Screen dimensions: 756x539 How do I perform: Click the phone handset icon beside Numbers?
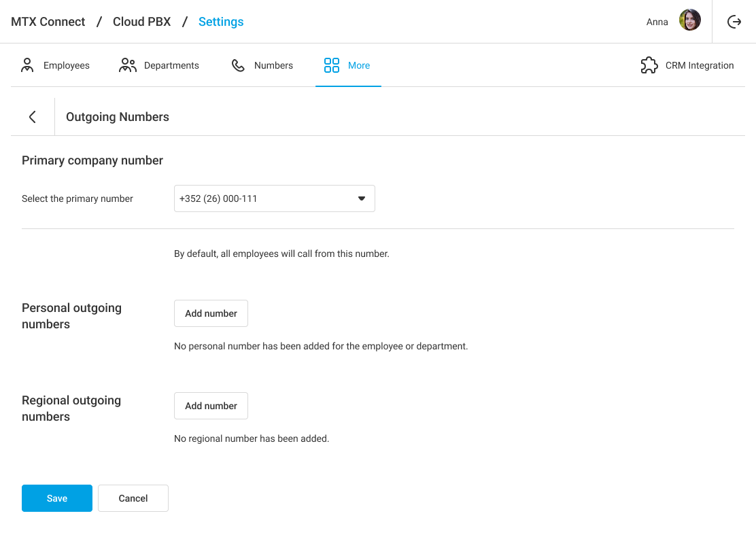coord(238,65)
